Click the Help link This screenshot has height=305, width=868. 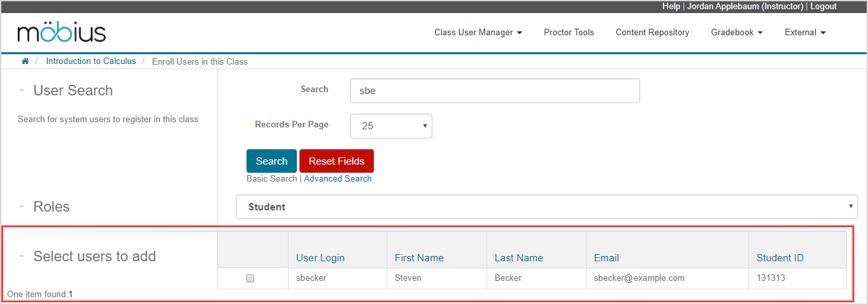[671, 6]
